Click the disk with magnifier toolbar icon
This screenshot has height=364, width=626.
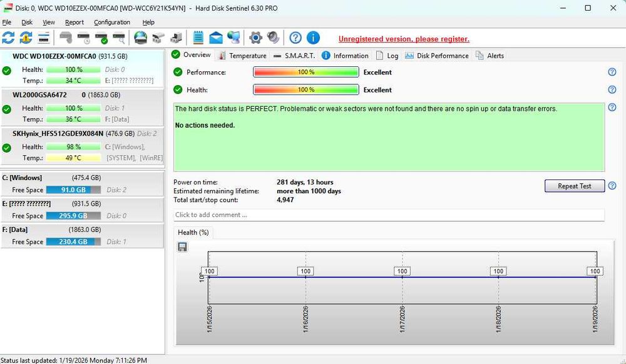(119, 38)
